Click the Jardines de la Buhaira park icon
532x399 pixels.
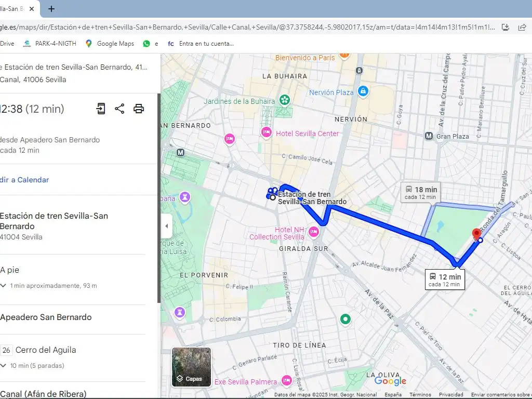284,100
